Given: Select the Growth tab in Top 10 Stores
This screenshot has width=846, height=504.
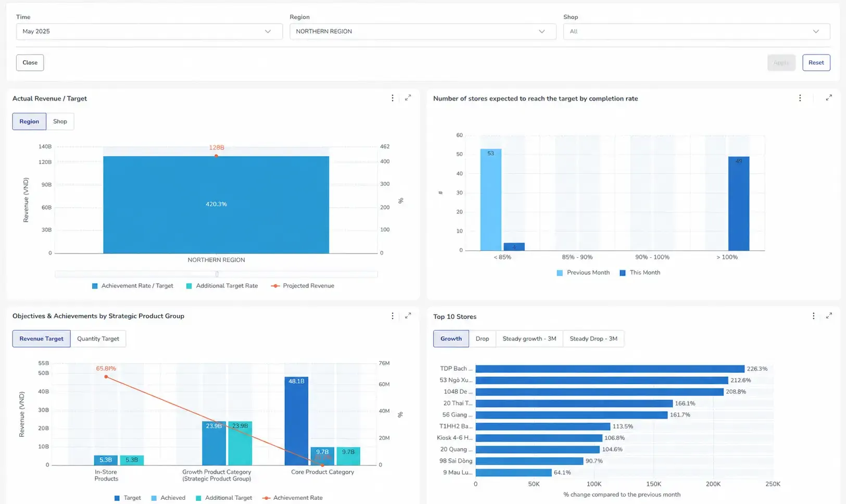Looking at the screenshot, I should 451,338.
